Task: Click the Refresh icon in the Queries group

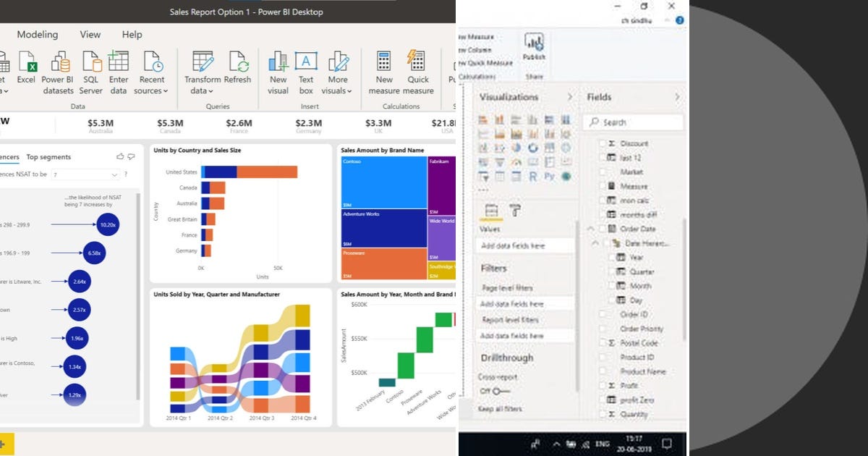Action: [x=239, y=64]
